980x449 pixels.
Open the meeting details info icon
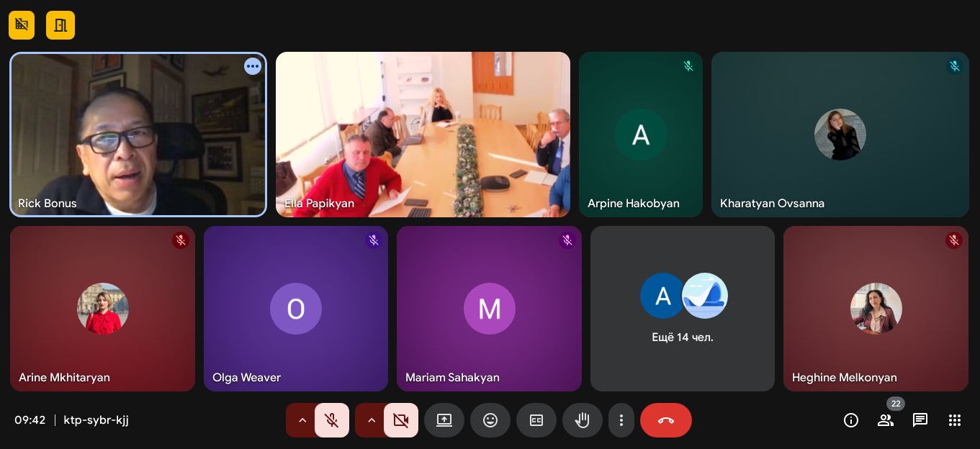coord(851,420)
